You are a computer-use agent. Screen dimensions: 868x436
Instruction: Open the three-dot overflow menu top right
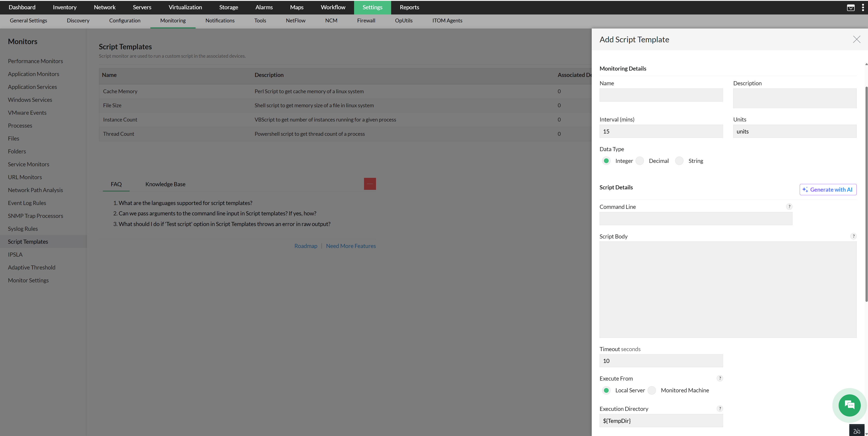pos(863,7)
